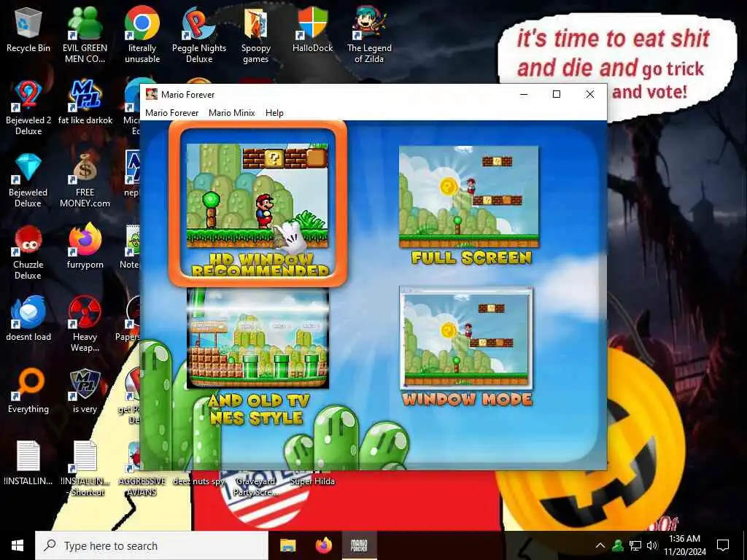747x560 pixels.
Task: Open the network tray icon
Action: [635, 545]
